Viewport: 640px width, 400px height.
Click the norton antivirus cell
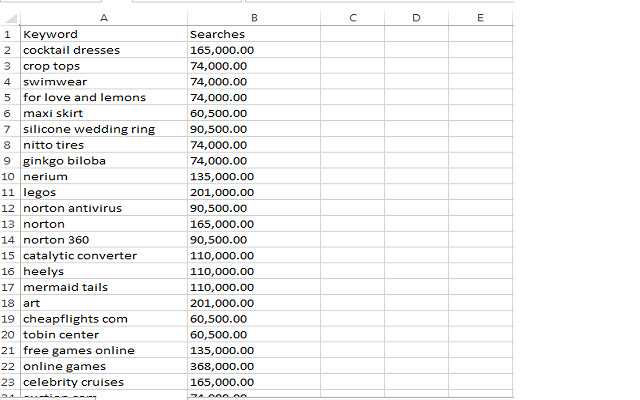(x=104, y=208)
